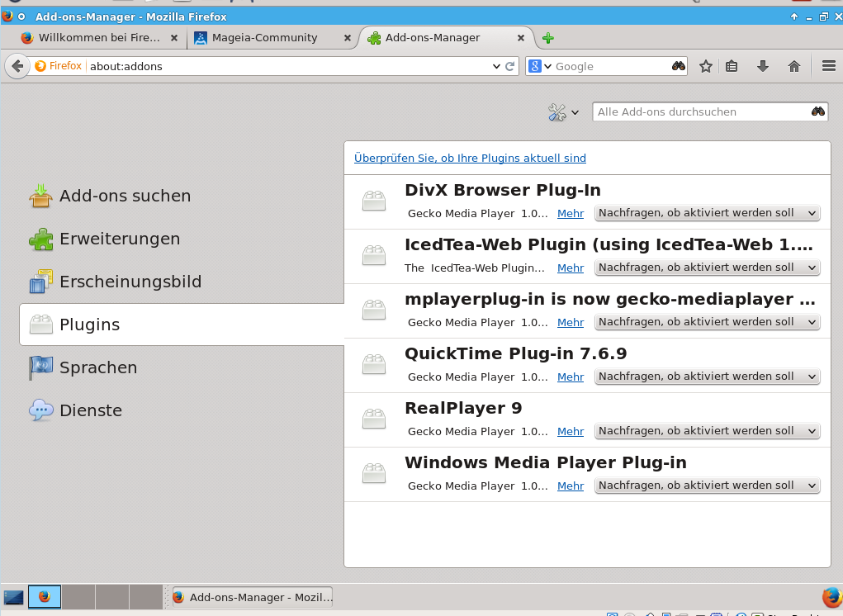
Task: Open activation dropdown for DivX Browser Plug-In
Action: (707, 213)
